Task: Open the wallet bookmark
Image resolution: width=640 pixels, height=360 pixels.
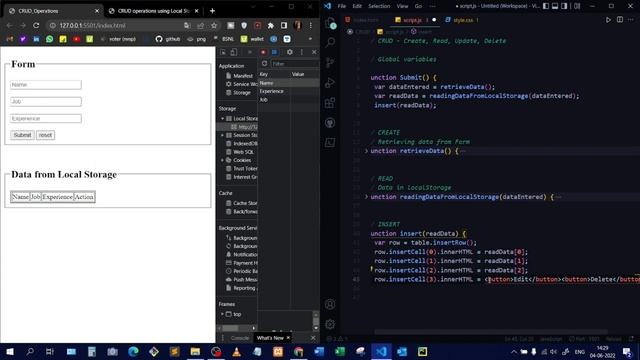Action: 252,39
